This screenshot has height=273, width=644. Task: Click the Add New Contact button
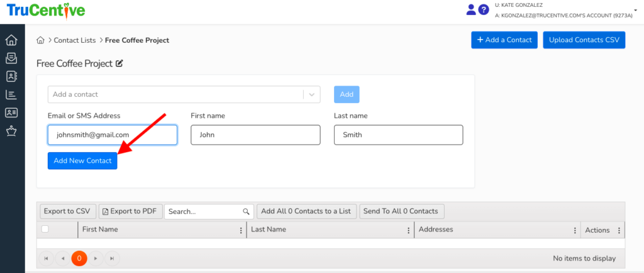(82, 160)
